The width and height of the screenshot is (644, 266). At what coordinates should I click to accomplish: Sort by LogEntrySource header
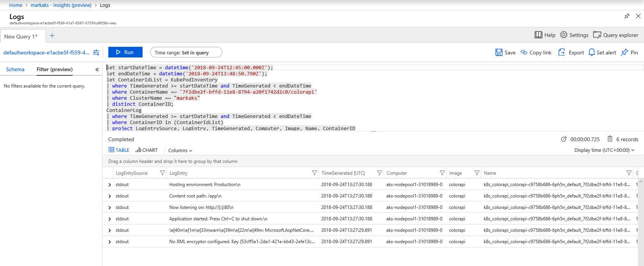tap(132, 173)
